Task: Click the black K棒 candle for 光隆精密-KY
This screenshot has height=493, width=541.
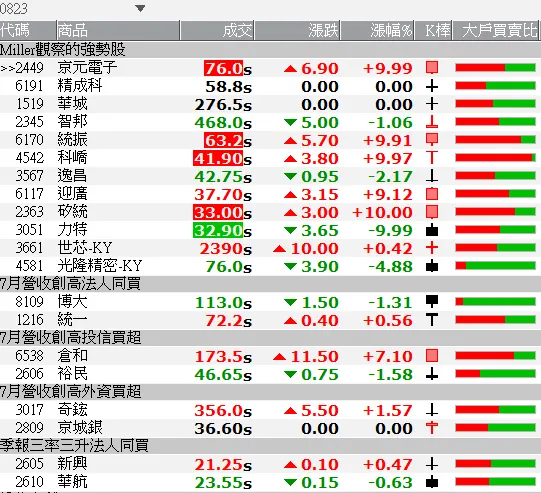Action: click(432, 266)
